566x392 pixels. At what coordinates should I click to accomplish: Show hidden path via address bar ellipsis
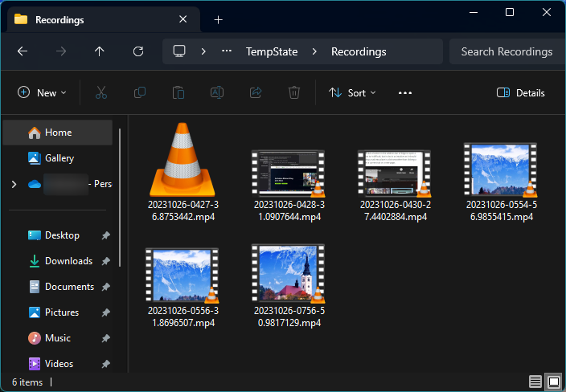click(x=227, y=51)
